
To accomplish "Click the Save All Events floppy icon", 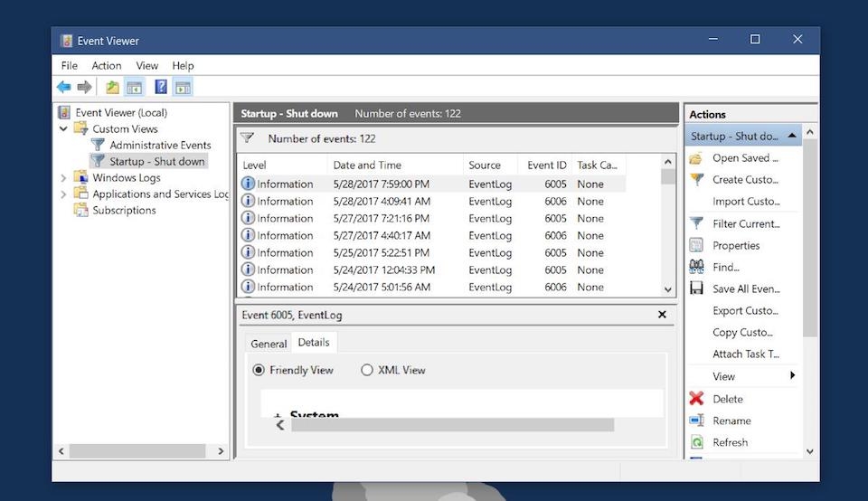I will pos(696,288).
